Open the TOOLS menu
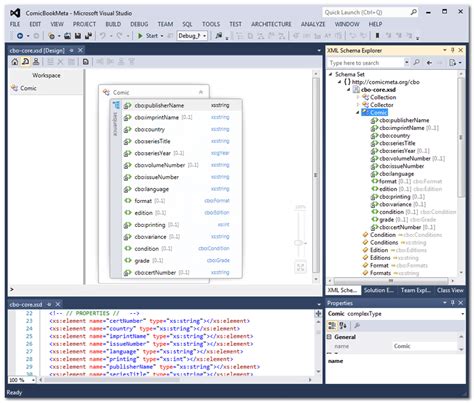Image resolution: width=474 pixels, height=403 pixels. click(x=211, y=24)
